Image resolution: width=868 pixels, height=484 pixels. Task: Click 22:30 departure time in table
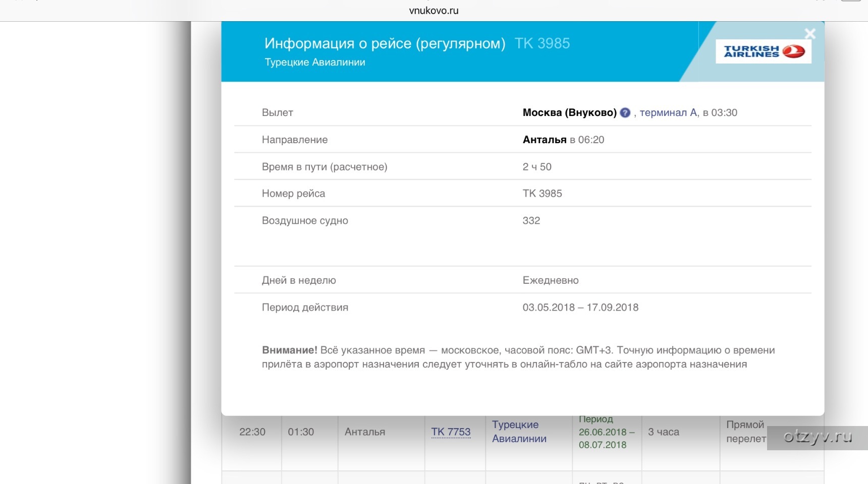252,432
